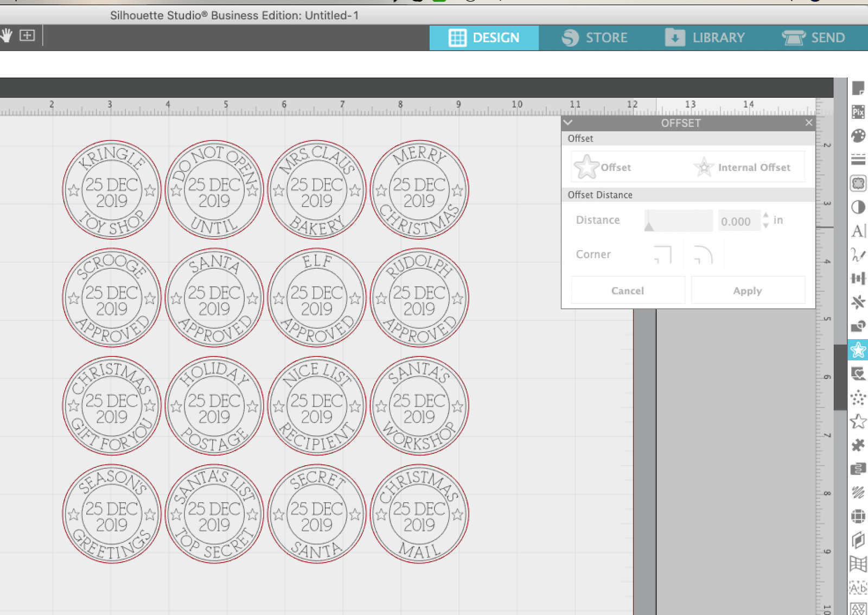Screen dimensions: 868x615
Task: Open the Emboss panel icon
Action: (858, 468)
